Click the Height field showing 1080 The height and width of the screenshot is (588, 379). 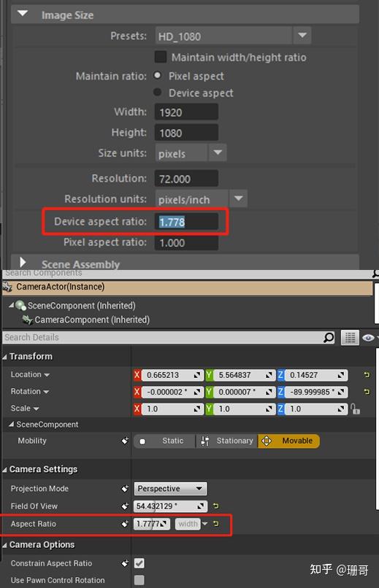186,133
